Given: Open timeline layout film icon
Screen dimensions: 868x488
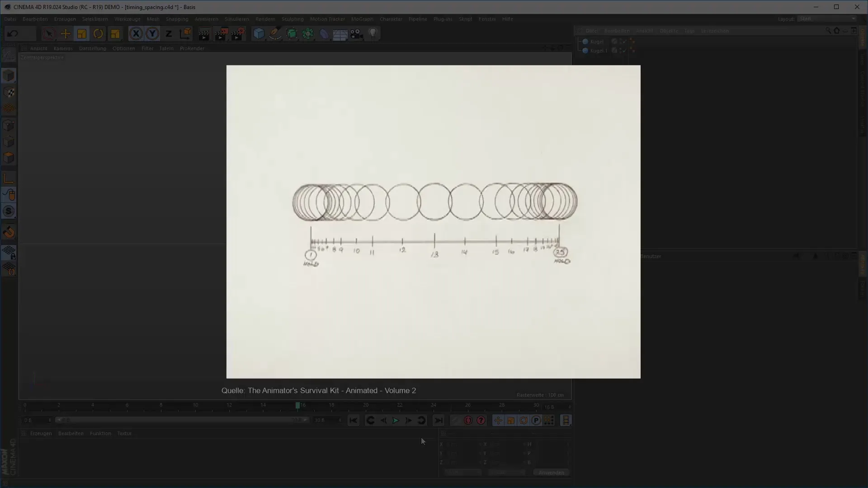Looking at the screenshot, I should (566, 421).
